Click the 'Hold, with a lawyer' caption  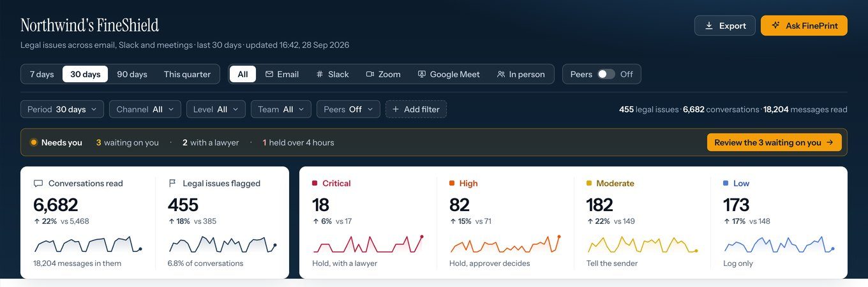pyautogui.click(x=345, y=263)
